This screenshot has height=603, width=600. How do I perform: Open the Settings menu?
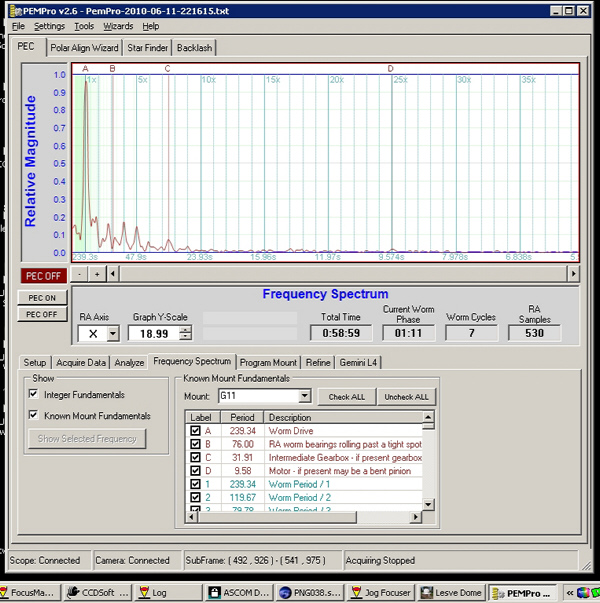(x=49, y=26)
